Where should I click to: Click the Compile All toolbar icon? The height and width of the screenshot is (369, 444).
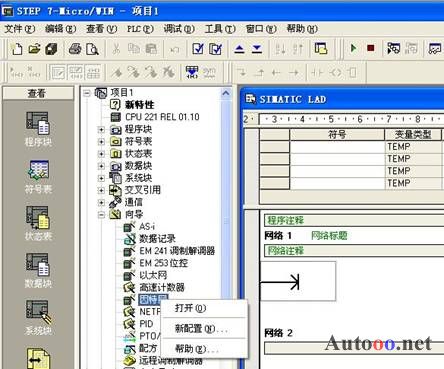click(x=215, y=49)
